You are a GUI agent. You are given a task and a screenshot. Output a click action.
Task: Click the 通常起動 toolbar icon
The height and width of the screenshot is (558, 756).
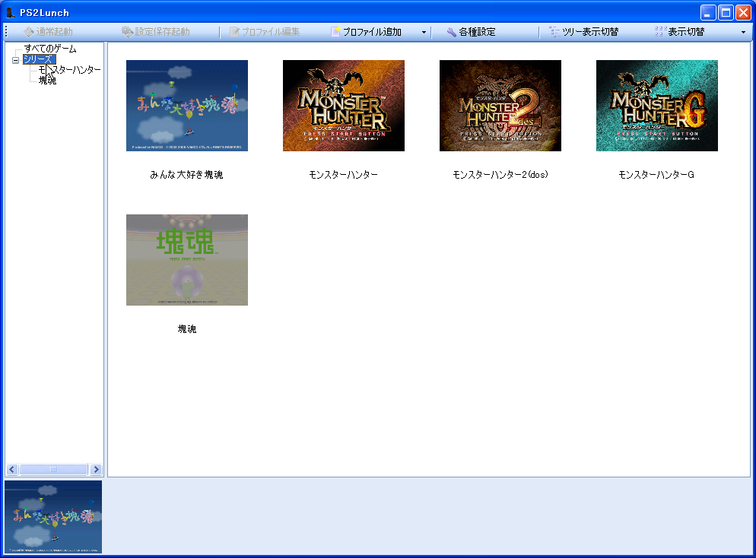point(29,32)
